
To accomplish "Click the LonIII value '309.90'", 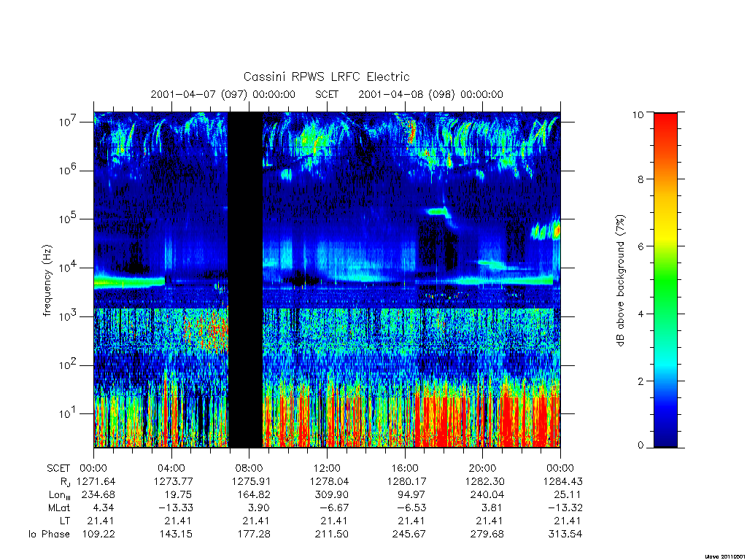I will 332,495.
